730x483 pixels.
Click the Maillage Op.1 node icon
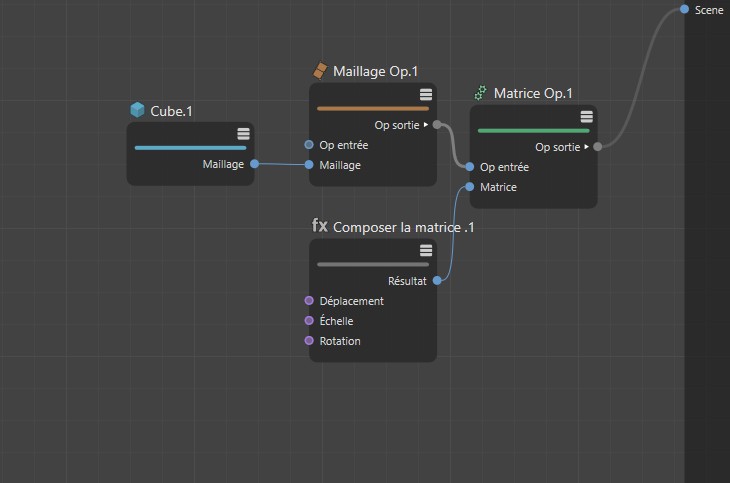320,71
